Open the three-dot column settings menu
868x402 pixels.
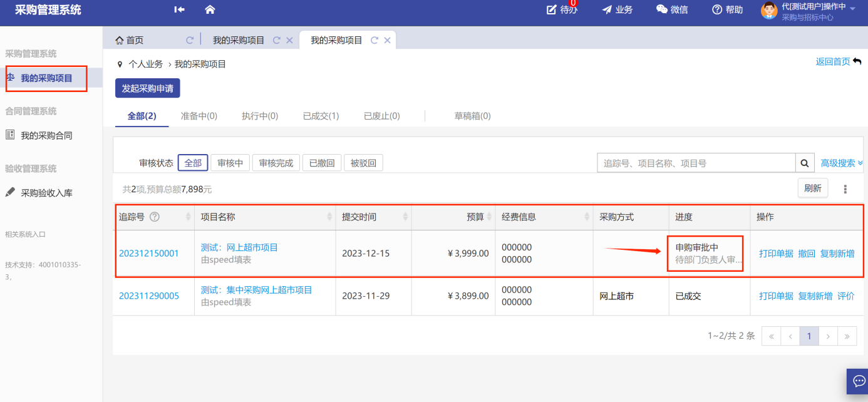click(845, 189)
